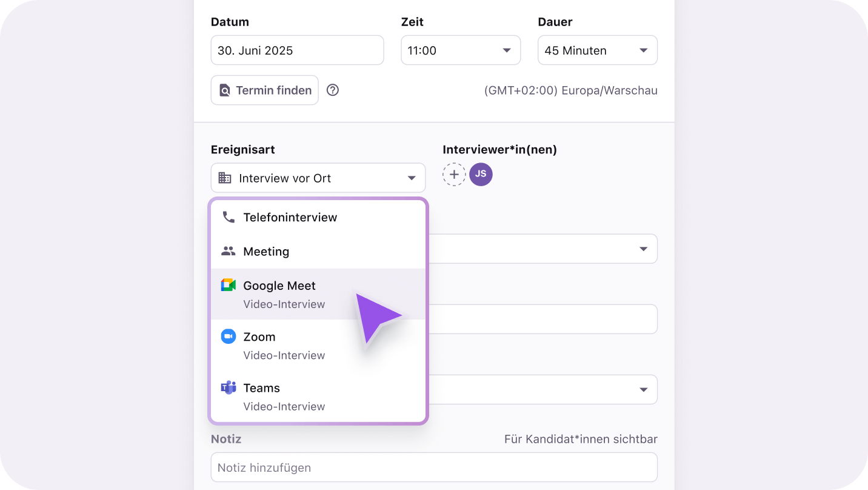This screenshot has width=868, height=490.
Task: Click the JS interviewer avatar
Action: (481, 174)
